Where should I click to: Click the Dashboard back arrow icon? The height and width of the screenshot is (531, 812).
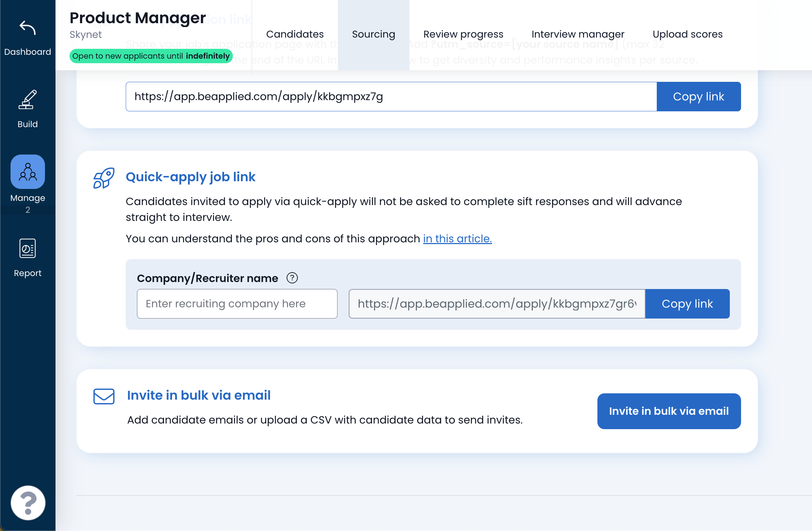click(x=27, y=28)
